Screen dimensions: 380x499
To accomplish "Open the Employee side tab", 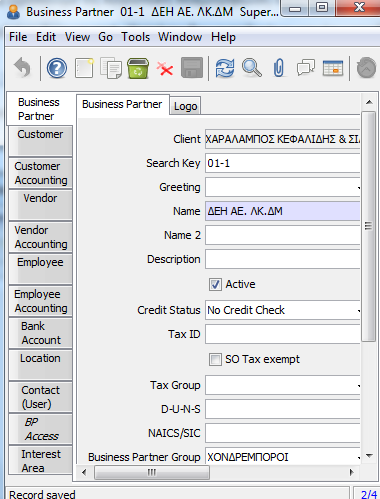I will 40,269.
